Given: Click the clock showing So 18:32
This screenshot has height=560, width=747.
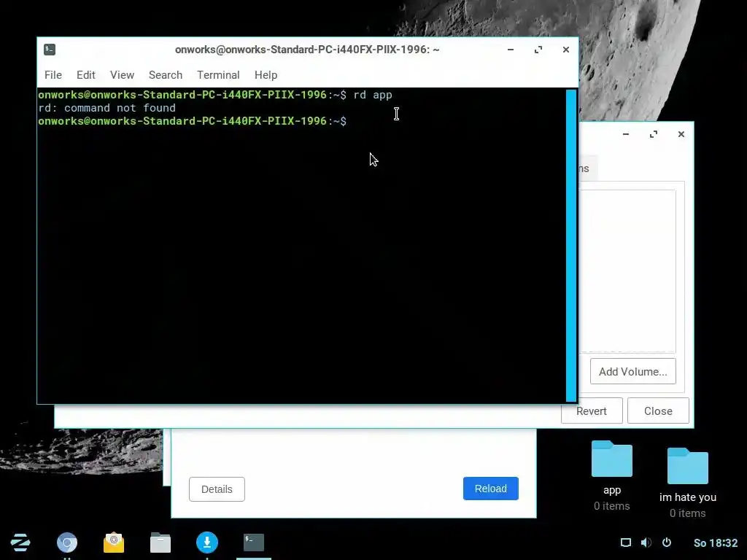Looking at the screenshot, I should click(x=716, y=542).
